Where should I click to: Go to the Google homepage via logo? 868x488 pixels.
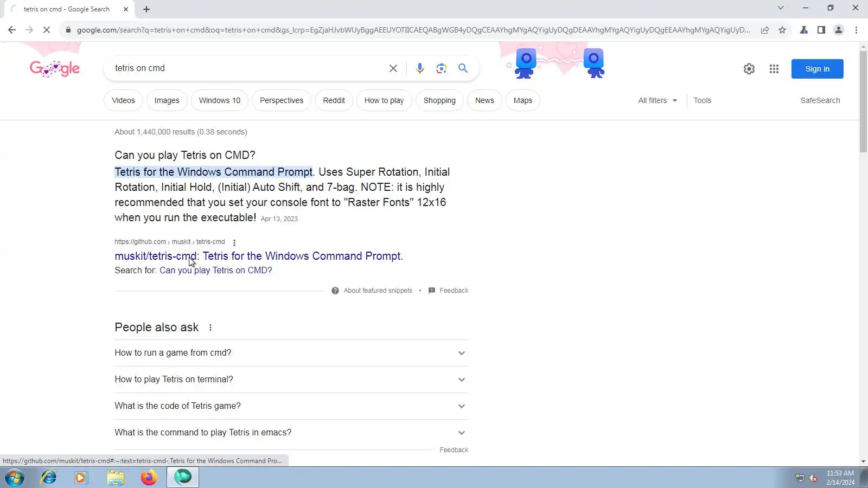tap(55, 68)
